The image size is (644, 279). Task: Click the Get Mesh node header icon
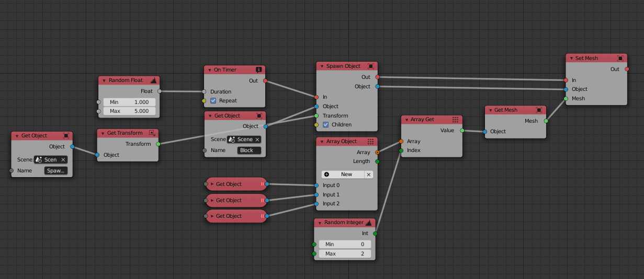coord(539,110)
